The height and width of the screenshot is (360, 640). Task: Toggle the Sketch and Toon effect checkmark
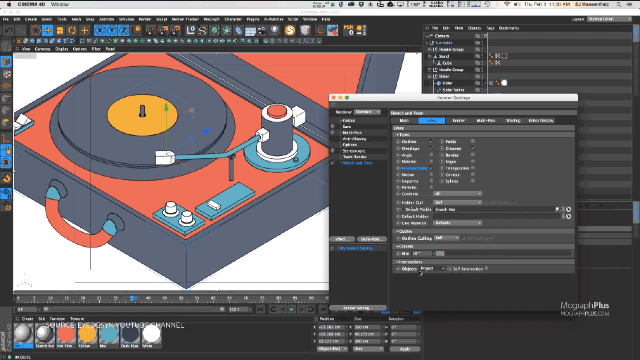(333, 163)
